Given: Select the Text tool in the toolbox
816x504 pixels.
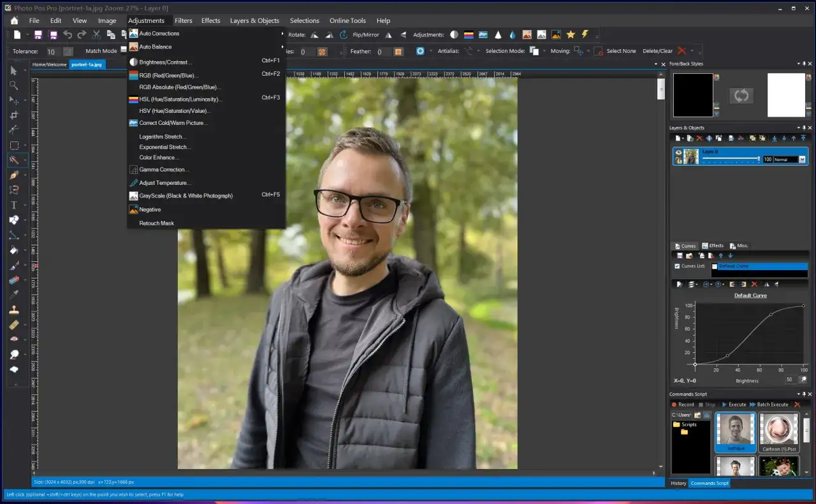Looking at the screenshot, I should pos(13,205).
